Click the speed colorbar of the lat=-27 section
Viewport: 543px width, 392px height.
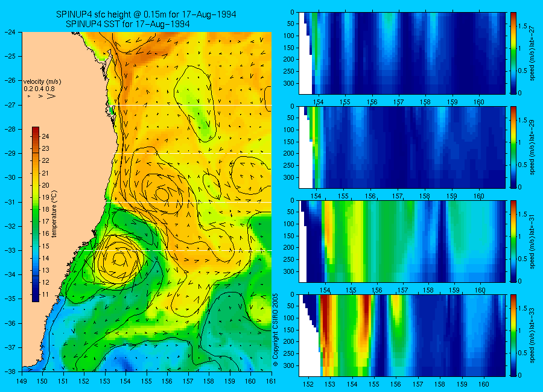pos(513,53)
